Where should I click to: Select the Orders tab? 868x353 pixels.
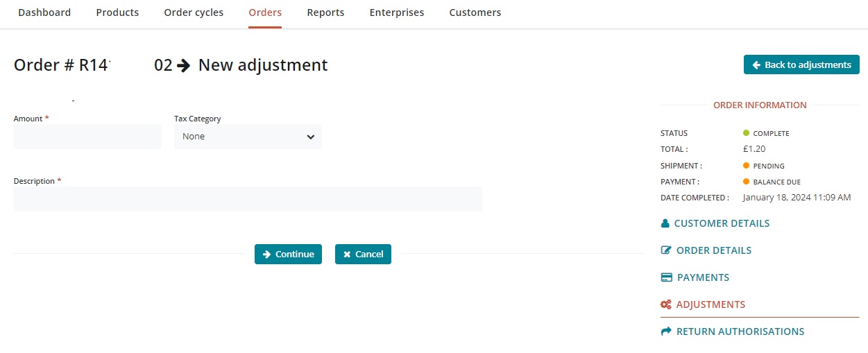pyautogui.click(x=265, y=12)
